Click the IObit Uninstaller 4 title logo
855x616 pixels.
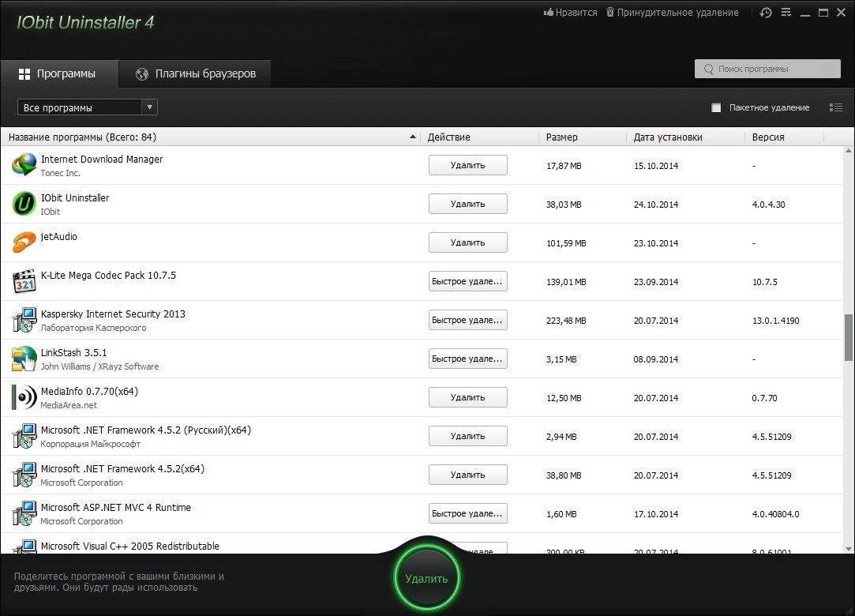[x=85, y=22]
